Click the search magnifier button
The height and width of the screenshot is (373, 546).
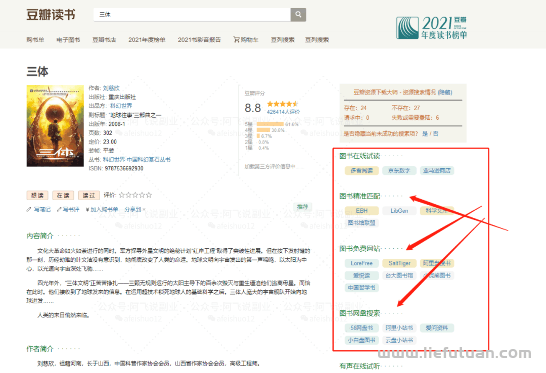(298, 15)
